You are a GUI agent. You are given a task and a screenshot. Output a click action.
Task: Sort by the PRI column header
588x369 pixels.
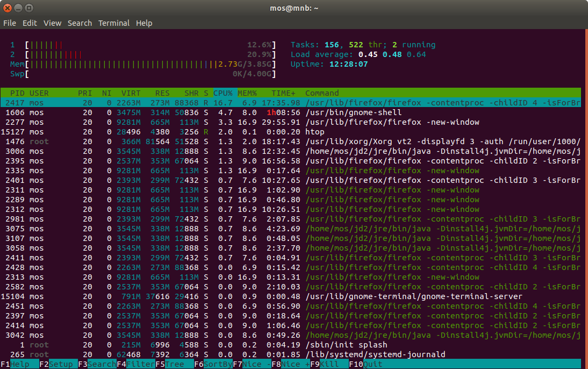click(x=85, y=93)
